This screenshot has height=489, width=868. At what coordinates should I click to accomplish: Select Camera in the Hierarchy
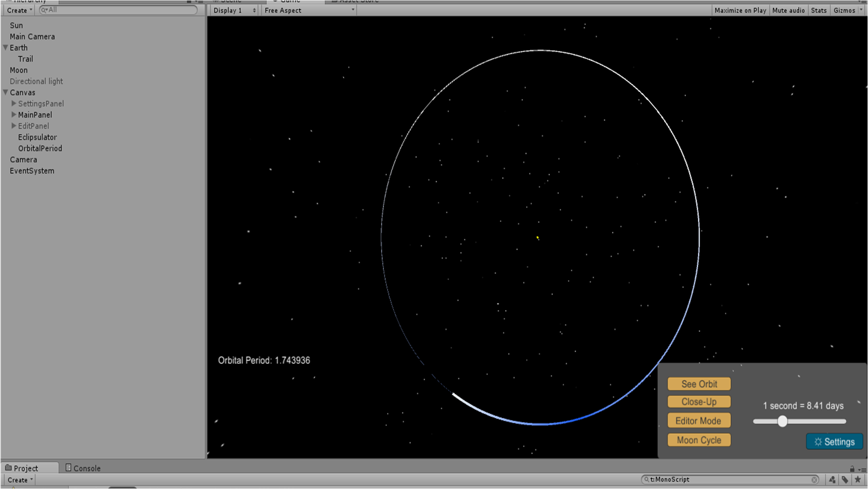24,160
